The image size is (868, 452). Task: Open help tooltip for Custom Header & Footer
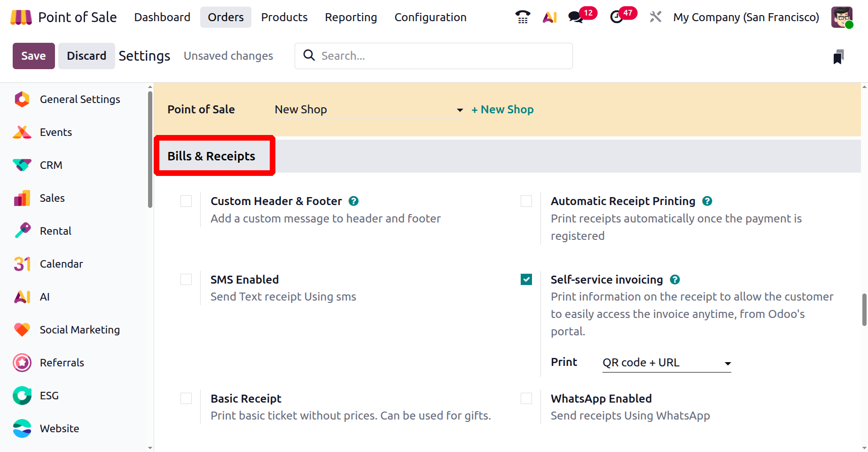coord(353,201)
